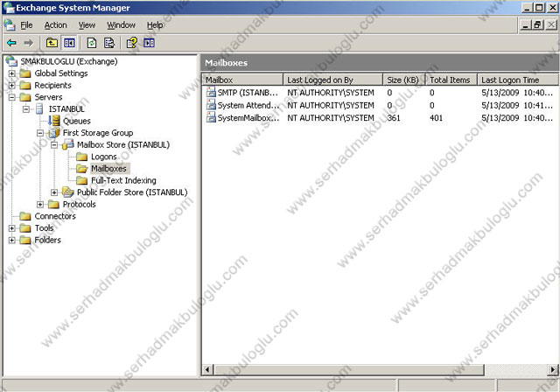560x392 pixels.
Task: Collapse the Mailbox Store (ISTANBUL) node
Action: pos(54,144)
